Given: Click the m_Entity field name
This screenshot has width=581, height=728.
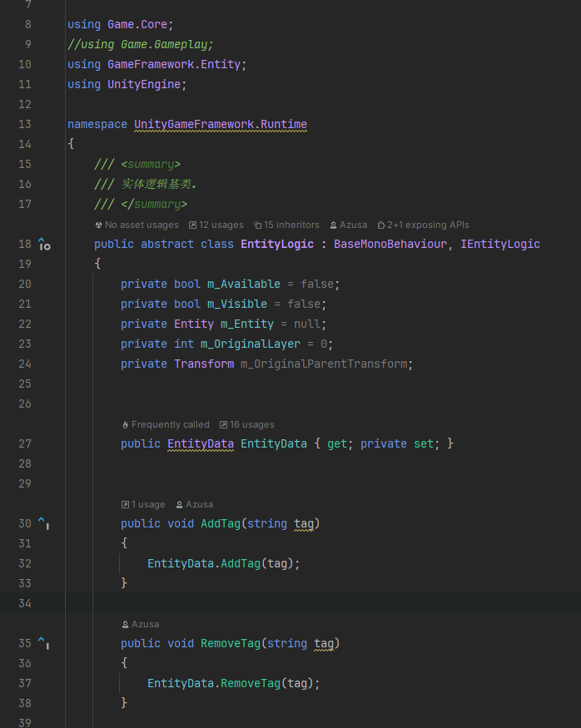Looking at the screenshot, I should click(x=247, y=324).
